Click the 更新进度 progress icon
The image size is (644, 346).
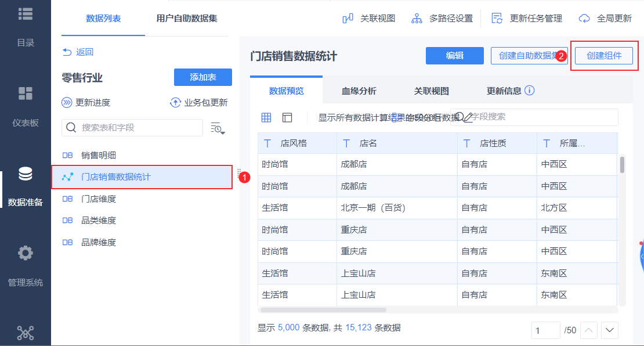tap(67, 102)
